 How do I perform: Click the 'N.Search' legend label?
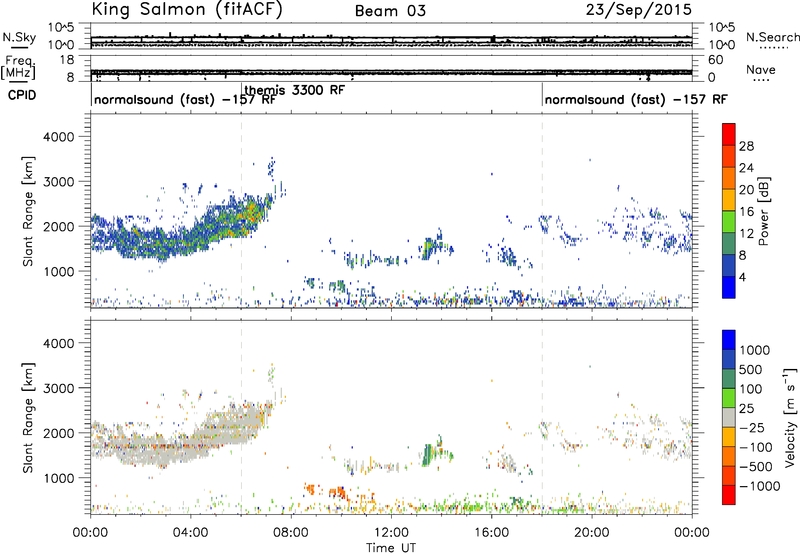click(772, 37)
